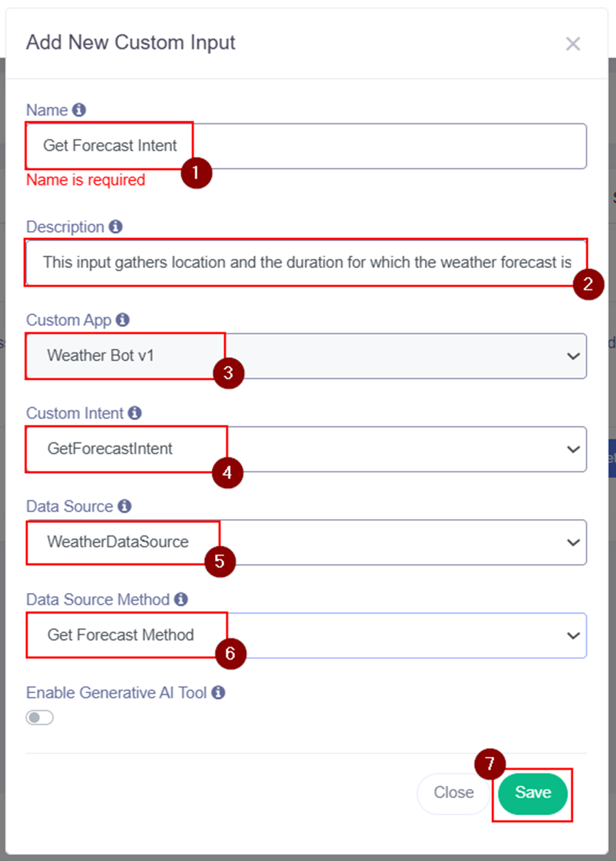Click the numbered step 7 marker
This screenshot has width=616, height=861.
point(490,765)
